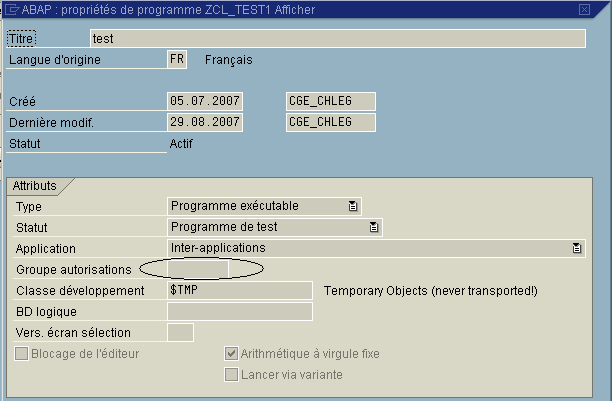The width and height of the screenshot is (612, 401).
Task: Click the 'Vers. écran sélection' label
Action: [x=73, y=333]
